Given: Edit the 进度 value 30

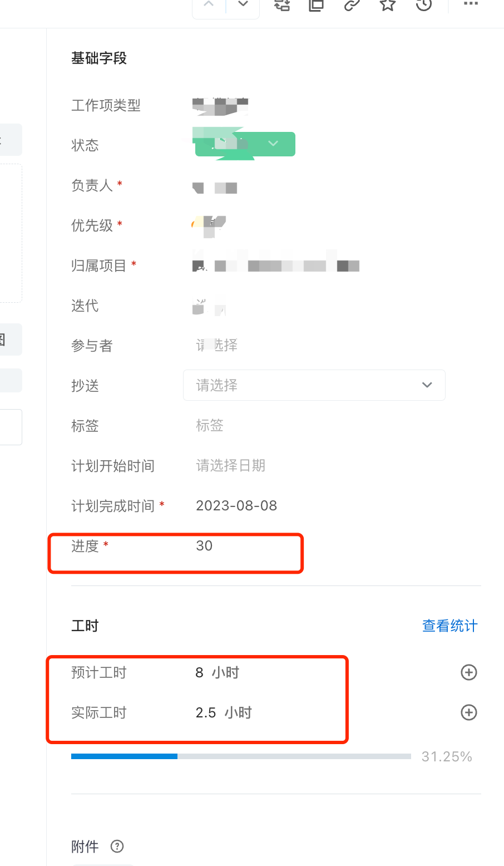Looking at the screenshot, I should click(204, 545).
